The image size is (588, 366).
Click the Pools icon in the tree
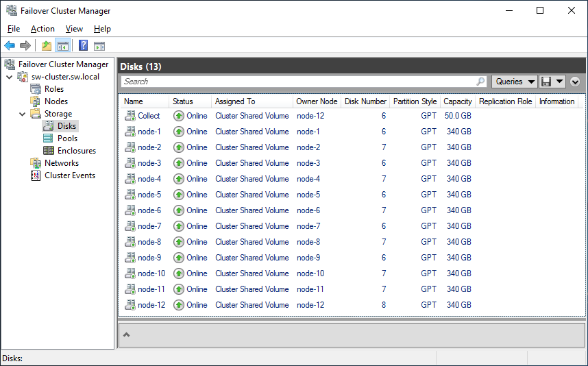pyautogui.click(x=49, y=138)
